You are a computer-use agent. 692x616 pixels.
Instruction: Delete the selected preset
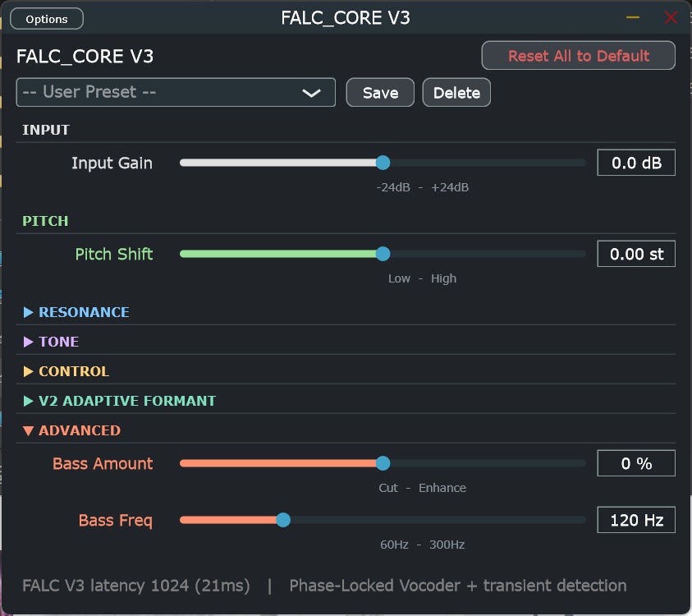pyautogui.click(x=456, y=93)
